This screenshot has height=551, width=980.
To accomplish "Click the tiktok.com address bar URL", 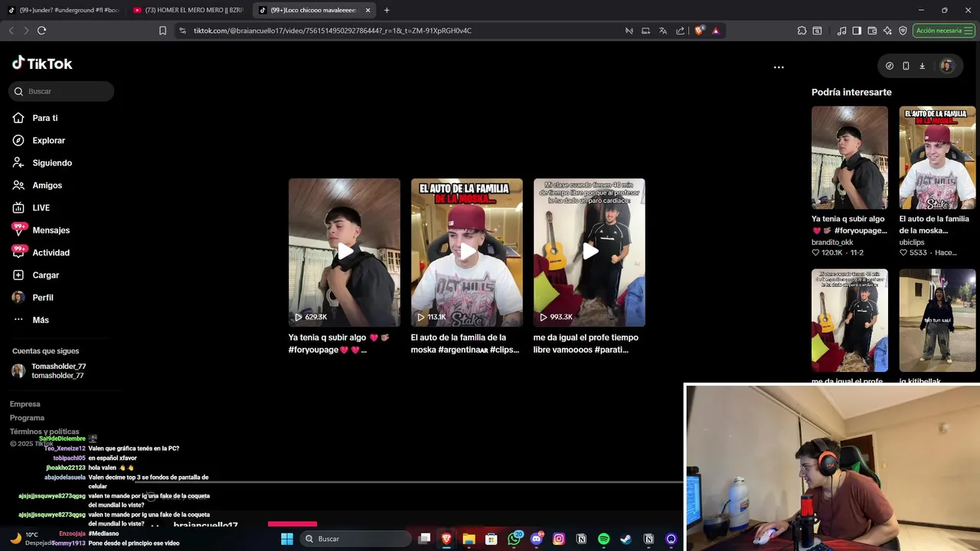I will [x=332, y=31].
